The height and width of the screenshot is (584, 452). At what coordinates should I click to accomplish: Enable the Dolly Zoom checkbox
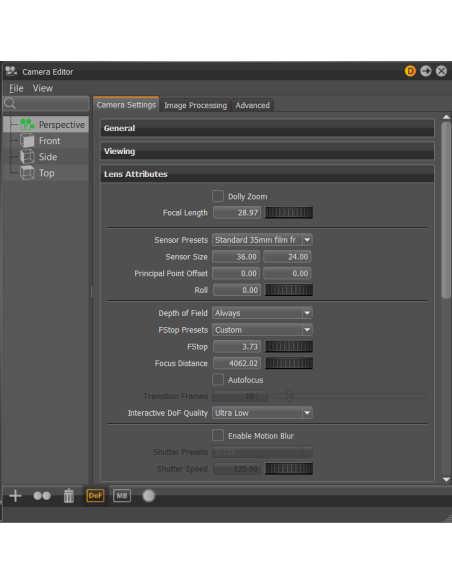[218, 196]
